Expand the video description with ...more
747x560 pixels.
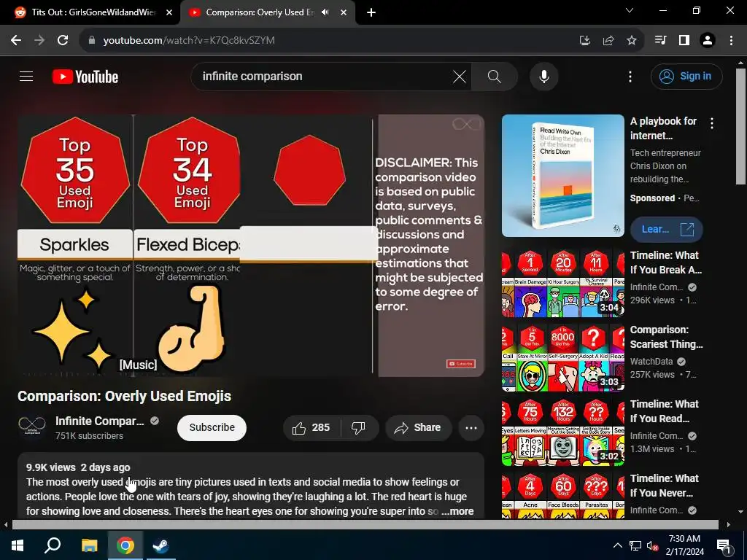[x=457, y=511]
